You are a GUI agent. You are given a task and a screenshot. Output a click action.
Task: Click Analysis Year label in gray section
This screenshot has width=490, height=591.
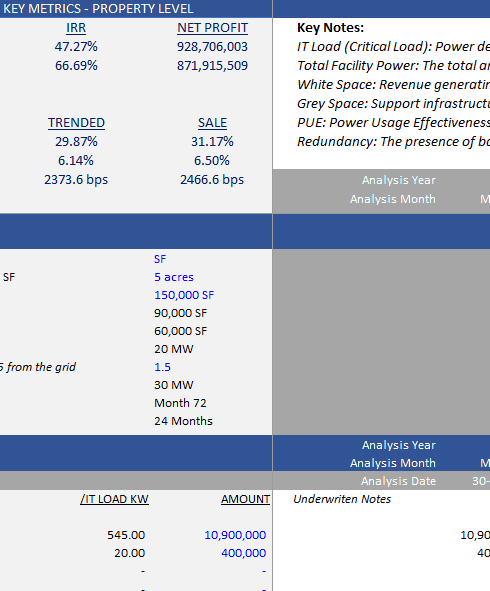point(399,180)
